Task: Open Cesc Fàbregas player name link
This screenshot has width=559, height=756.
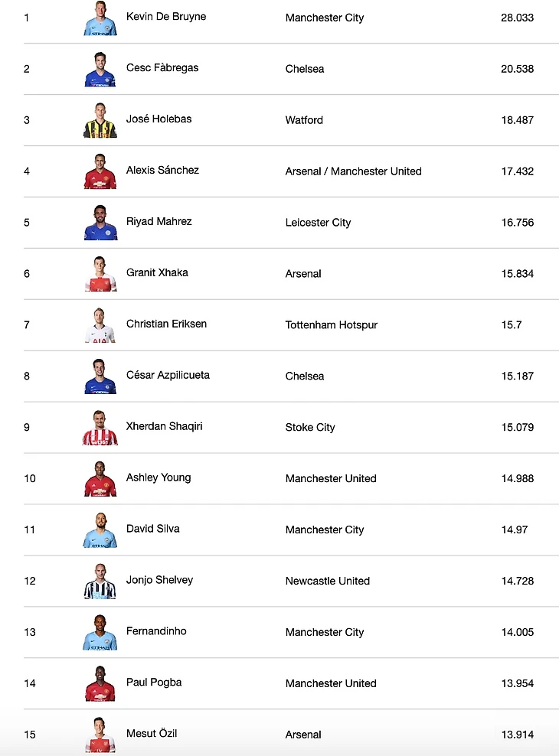Action: click(x=162, y=67)
